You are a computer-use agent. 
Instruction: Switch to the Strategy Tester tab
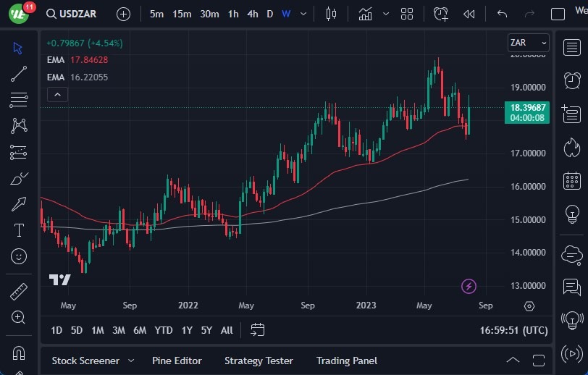click(259, 361)
